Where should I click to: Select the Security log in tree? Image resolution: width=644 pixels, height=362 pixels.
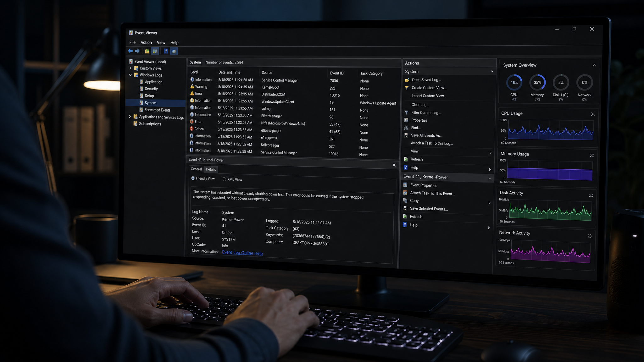[x=151, y=89]
